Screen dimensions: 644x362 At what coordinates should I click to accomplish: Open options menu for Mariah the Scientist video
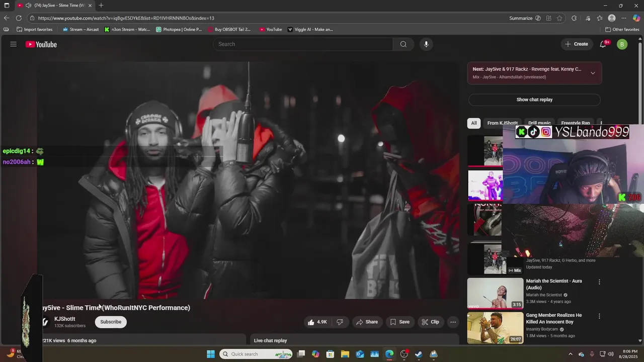[599, 282]
